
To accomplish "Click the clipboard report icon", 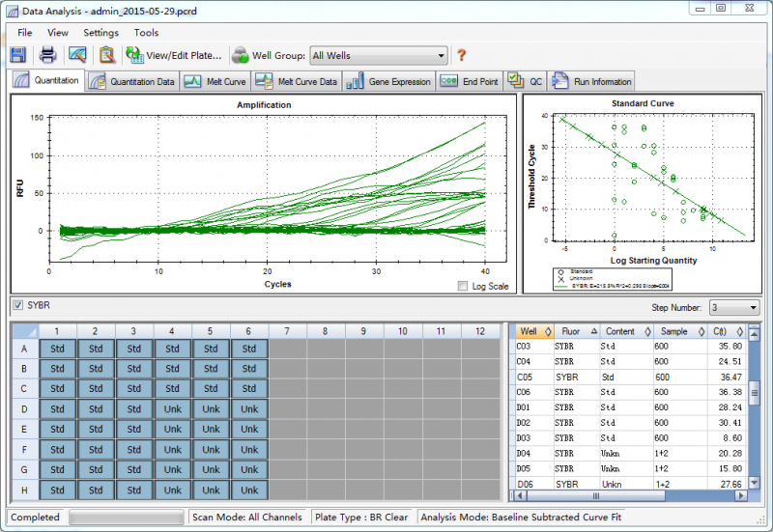I will click(107, 55).
